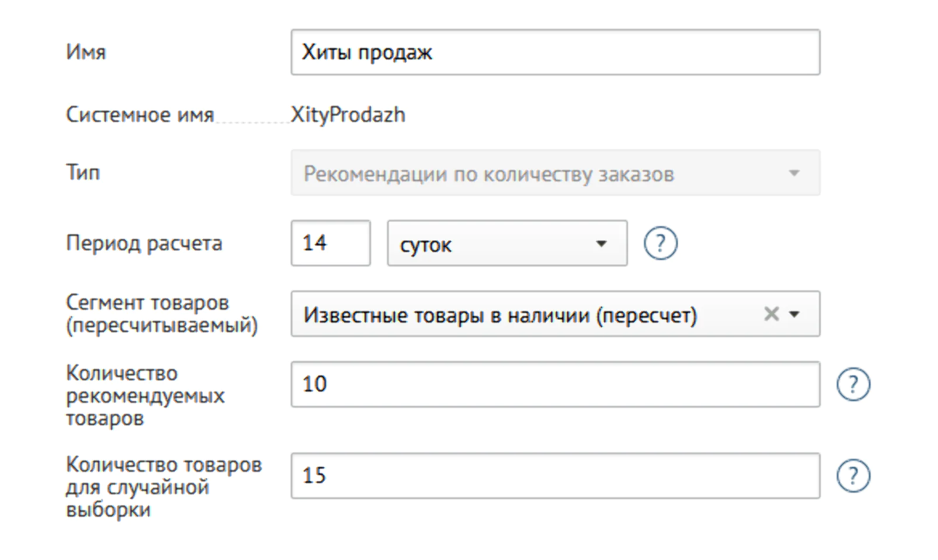Screen dimensions: 938x560
Task: Click Известные товары в наличии (пересчет) value
Action: tap(500, 315)
